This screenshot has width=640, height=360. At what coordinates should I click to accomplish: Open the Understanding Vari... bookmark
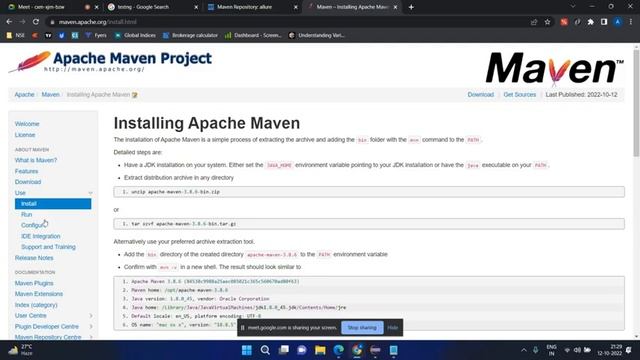click(317, 36)
